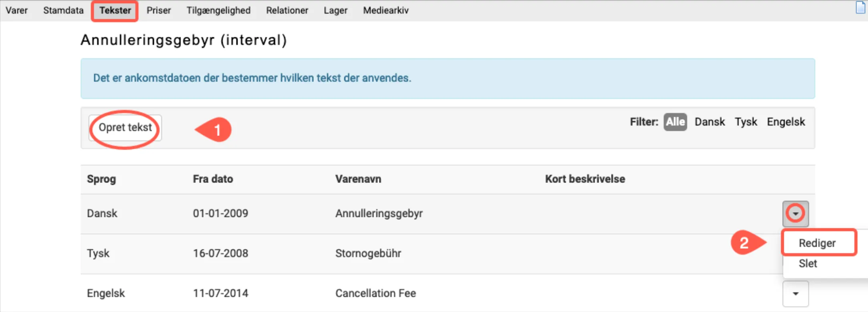
Task: Filter texts by Tysk
Action: click(x=745, y=122)
